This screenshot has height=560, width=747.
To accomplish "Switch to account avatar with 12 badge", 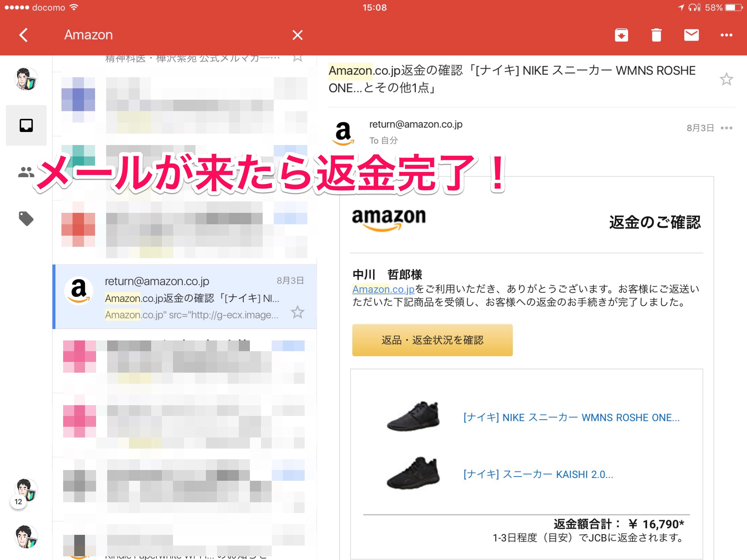I will click(26, 490).
